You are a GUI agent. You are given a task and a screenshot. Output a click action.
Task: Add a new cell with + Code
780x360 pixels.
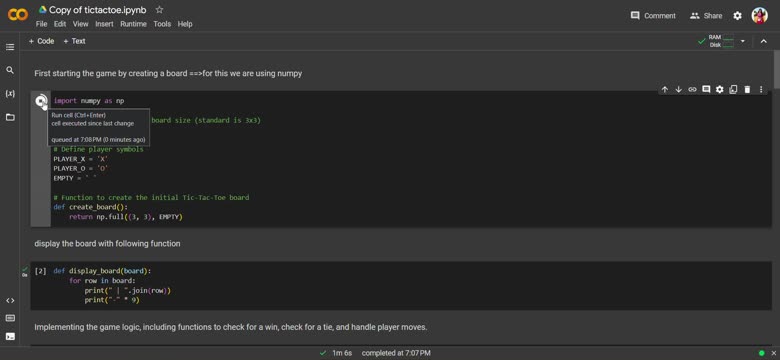point(41,41)
